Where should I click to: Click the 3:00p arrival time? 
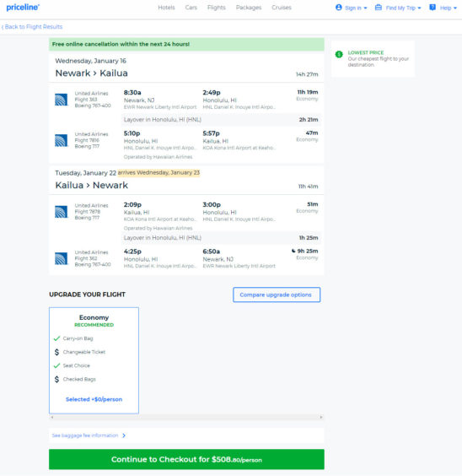tap(212, 204)
